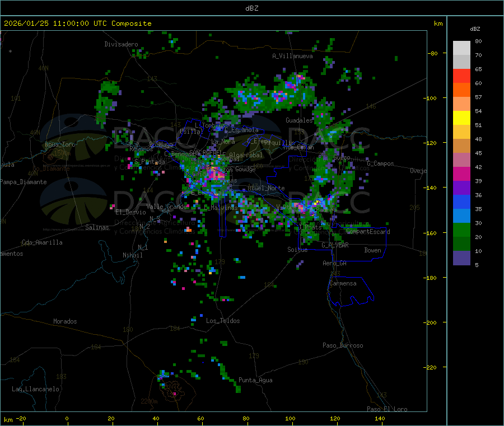
Task: Click the Guadales label on the map
Action: tap(299, 120)
